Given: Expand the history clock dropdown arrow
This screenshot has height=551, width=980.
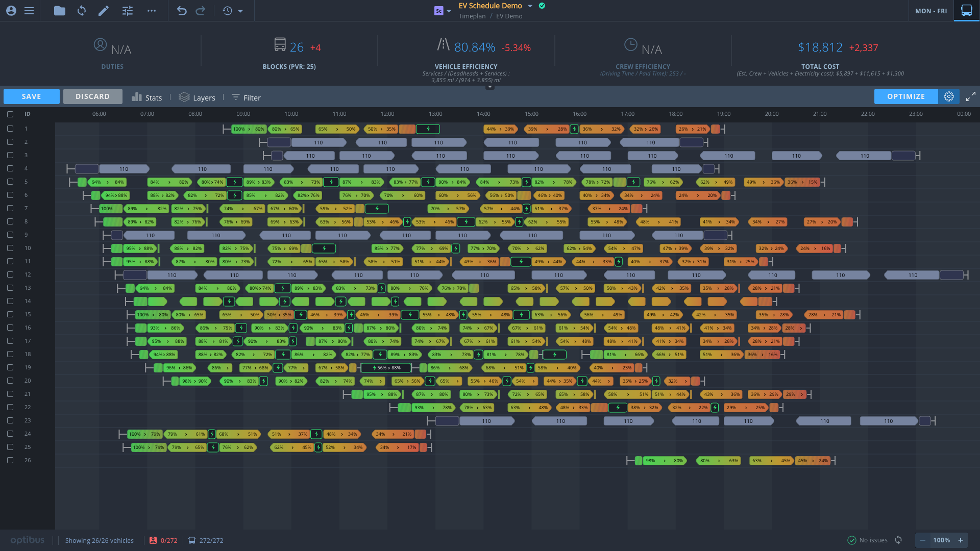Looking at the screenshot, I should pyautogui.click(x=240, y=11).
